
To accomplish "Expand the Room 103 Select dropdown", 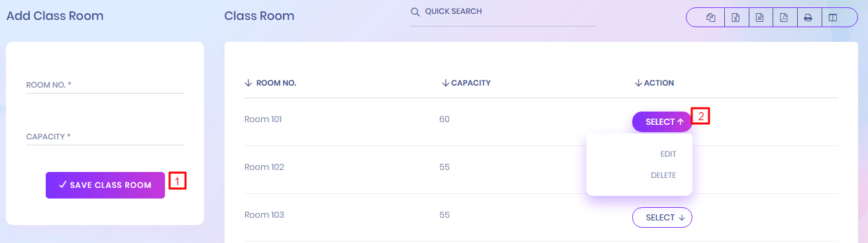I will tap(662, 218).
